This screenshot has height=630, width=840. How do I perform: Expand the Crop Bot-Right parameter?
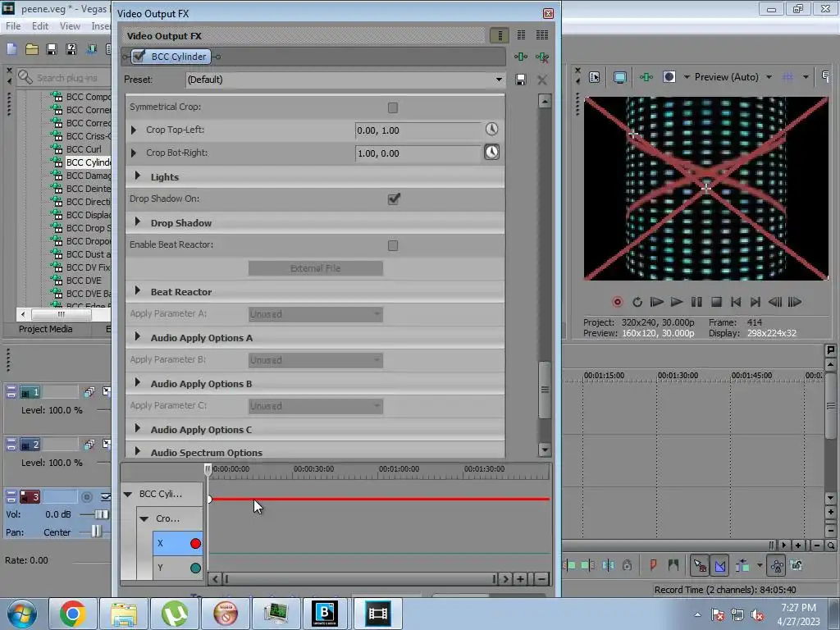coord(134,153)
